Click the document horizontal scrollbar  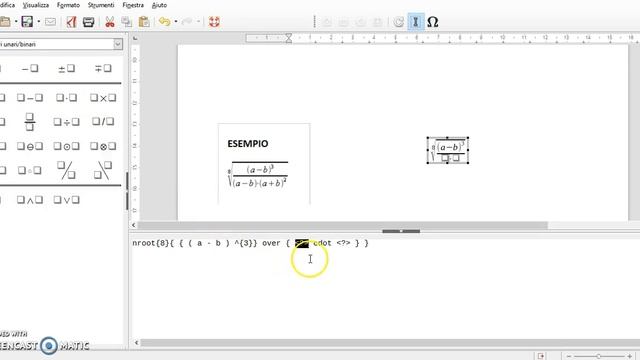(343, 225)
